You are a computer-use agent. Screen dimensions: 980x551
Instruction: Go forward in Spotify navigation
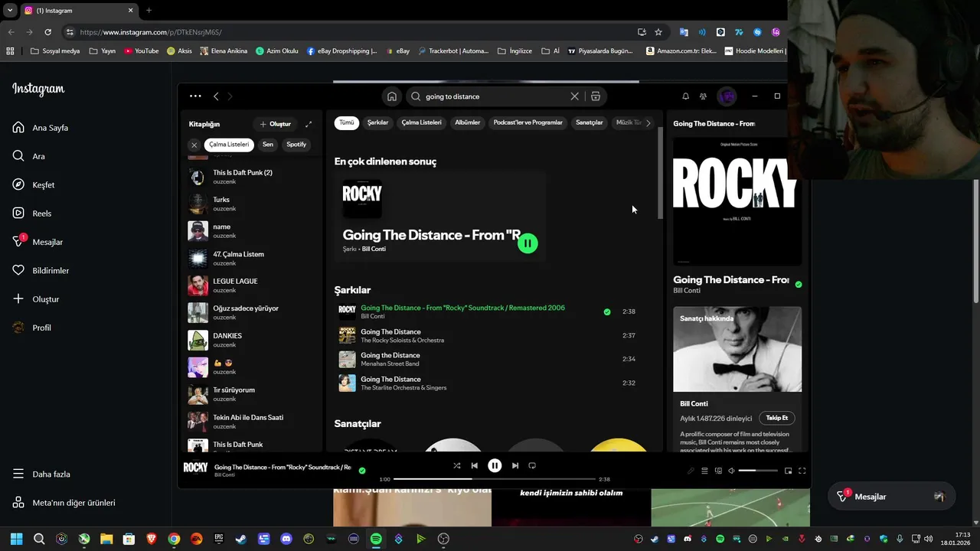pos(230,96)
